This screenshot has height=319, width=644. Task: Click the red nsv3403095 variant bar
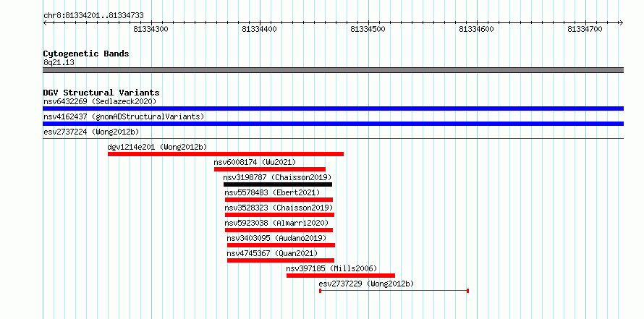[x=281, y=245]
